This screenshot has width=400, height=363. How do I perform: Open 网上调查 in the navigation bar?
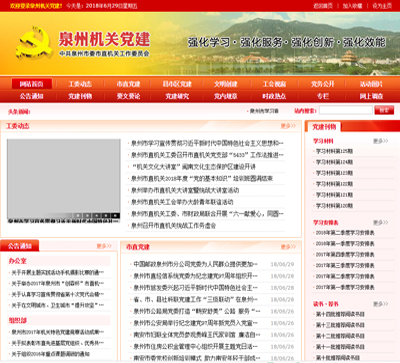tap(371, 96)
